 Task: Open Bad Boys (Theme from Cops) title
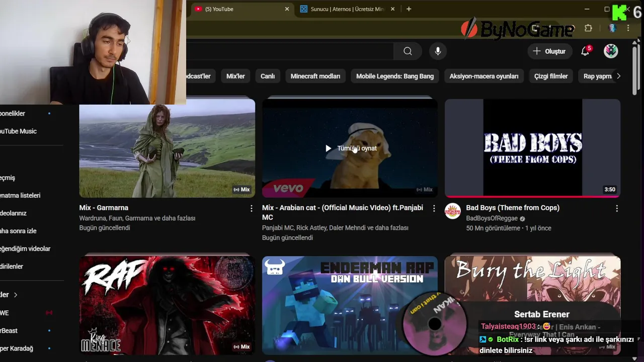click(x=513, y=208)
